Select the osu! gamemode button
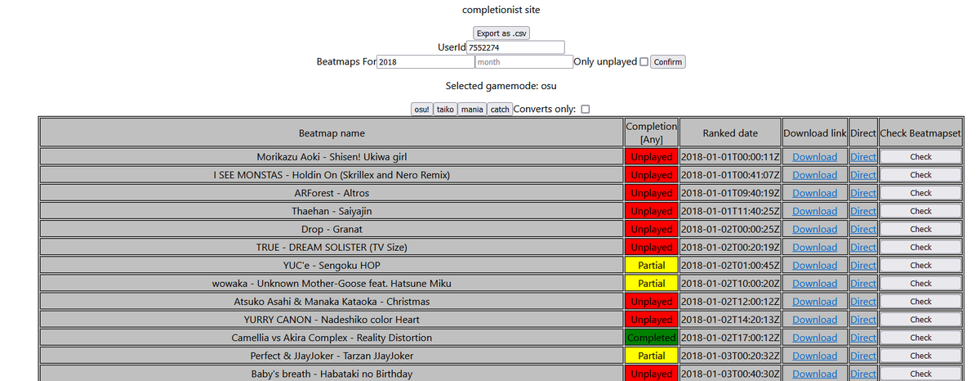The image size is (980, 381). pyautogui.click(x=421, y=110)
